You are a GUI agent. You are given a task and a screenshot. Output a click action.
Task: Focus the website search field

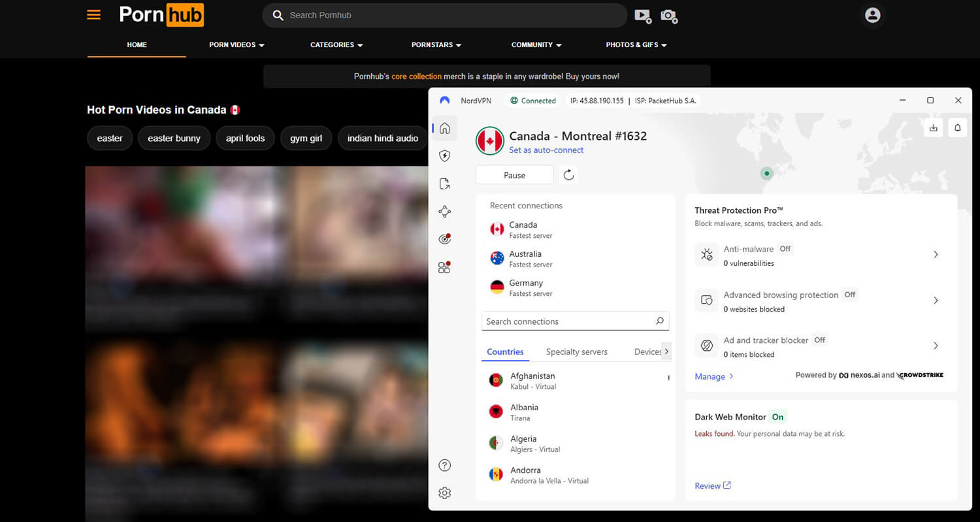pyautogui.click(x=445, y=15)
